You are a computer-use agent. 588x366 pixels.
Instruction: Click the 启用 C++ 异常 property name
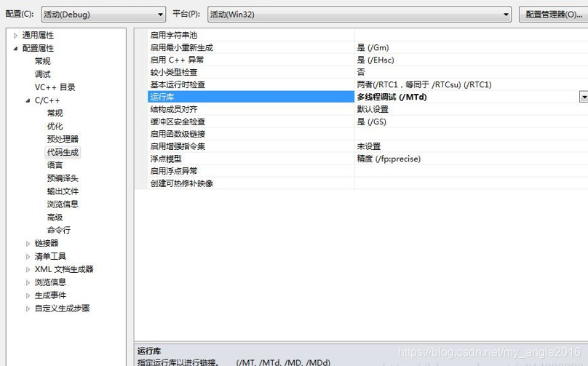point(177,60)
